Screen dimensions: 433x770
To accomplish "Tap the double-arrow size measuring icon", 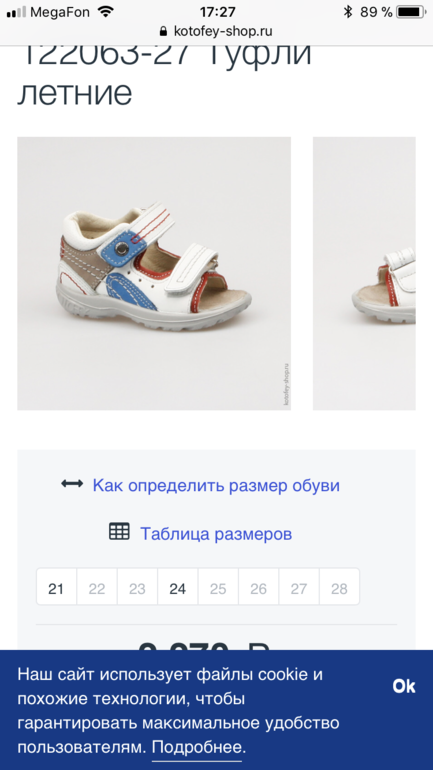I will click(x=72, y=484).
